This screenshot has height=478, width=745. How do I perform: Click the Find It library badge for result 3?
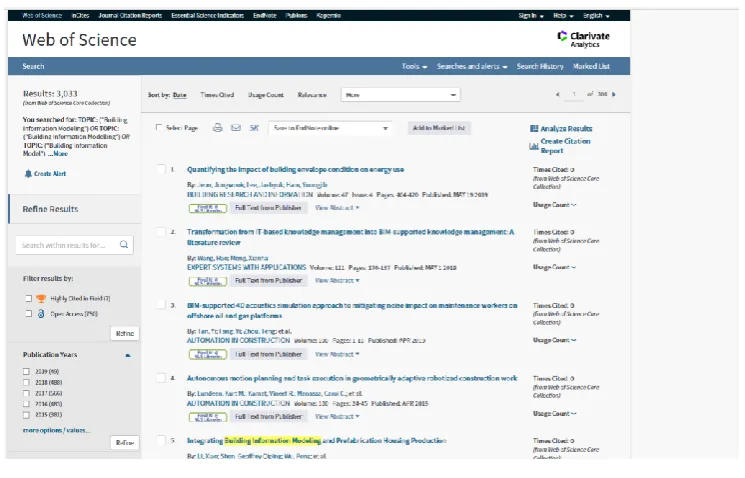click(208, 354)
